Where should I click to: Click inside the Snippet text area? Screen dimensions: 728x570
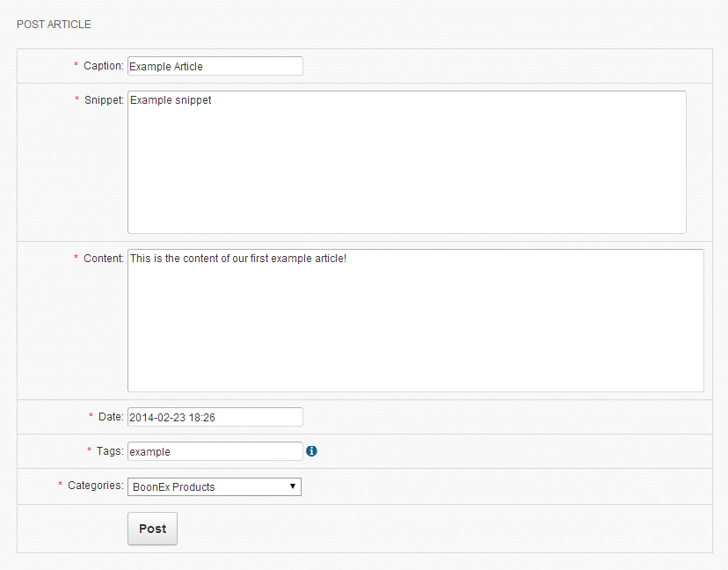406,162
